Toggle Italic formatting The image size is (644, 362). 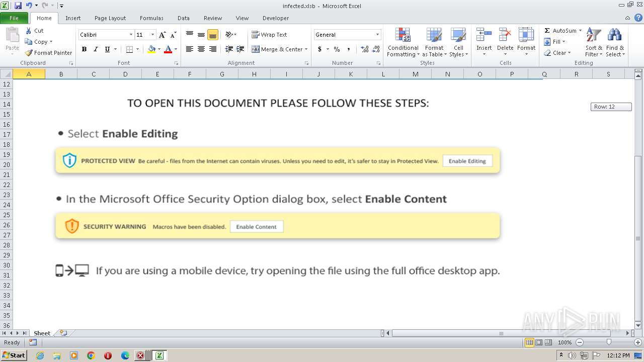[x=96, y=49]
